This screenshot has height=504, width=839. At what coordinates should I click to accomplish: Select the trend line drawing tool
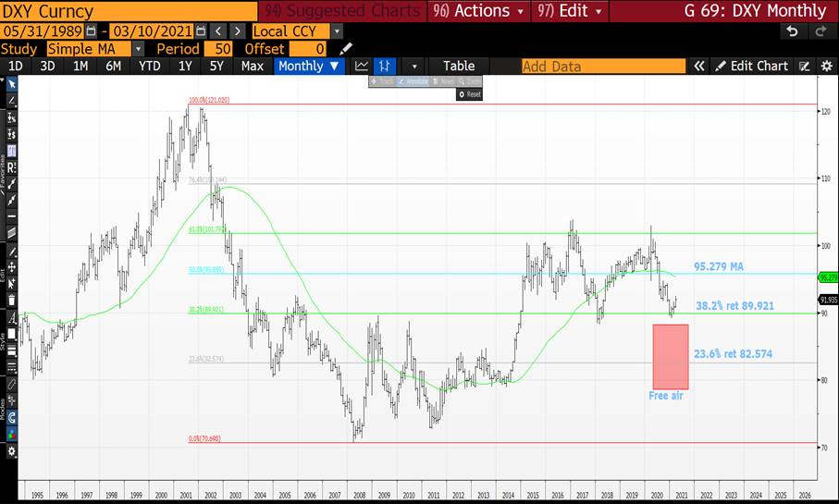(x=11, y=101)
